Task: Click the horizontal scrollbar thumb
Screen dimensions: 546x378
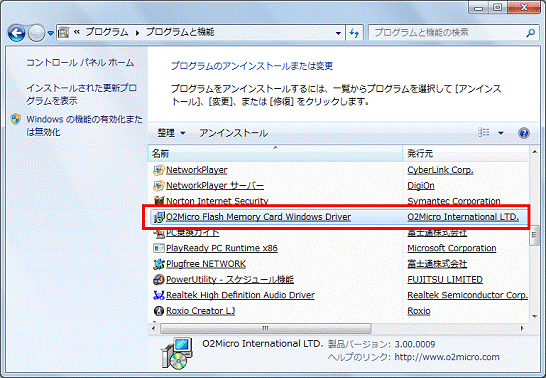Action: coord(265,328)
